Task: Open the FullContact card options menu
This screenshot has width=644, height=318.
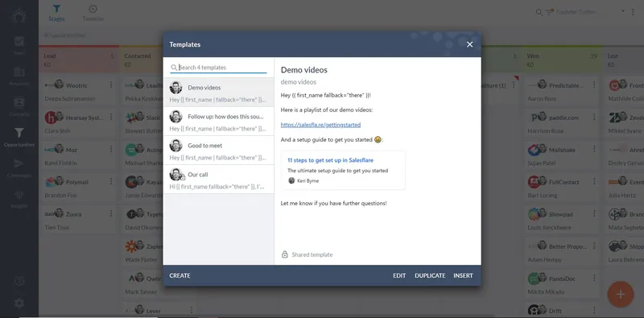Action: pos(594,182)
